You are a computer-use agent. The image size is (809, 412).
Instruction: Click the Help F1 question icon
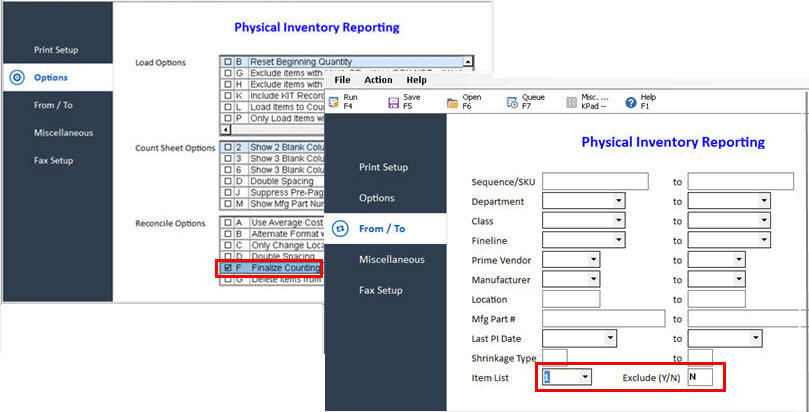click(x=631, y=102)
